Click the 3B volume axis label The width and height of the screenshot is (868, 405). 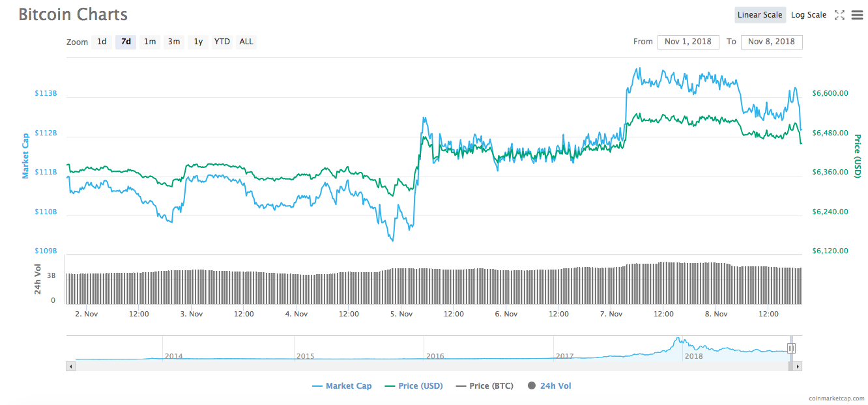pyautogui.click(x=51, y=276)
